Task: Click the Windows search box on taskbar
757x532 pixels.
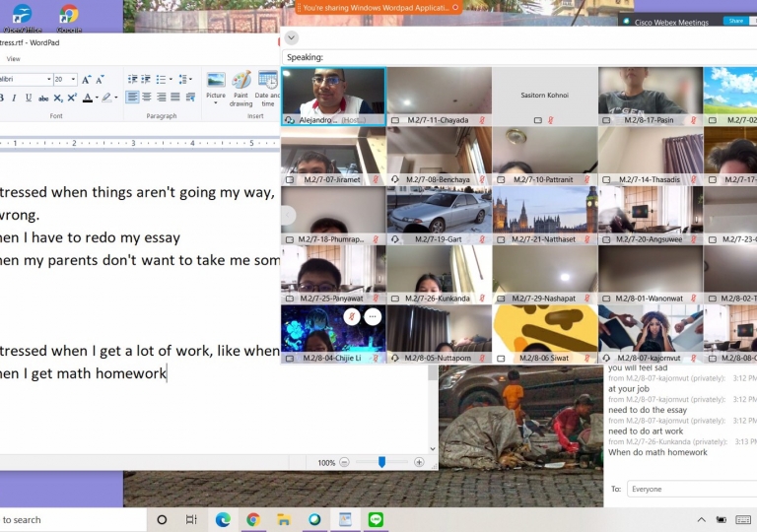Action: click(73, 520)
